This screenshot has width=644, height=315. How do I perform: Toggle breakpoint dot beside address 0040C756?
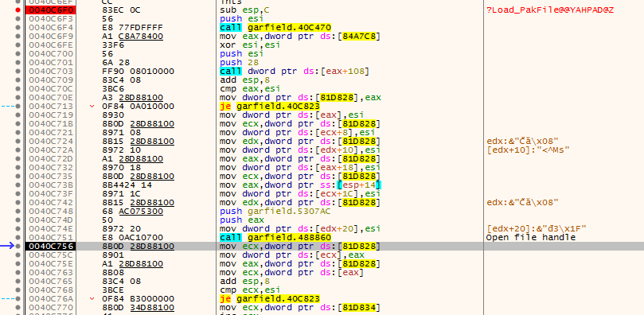pos(18,246)
